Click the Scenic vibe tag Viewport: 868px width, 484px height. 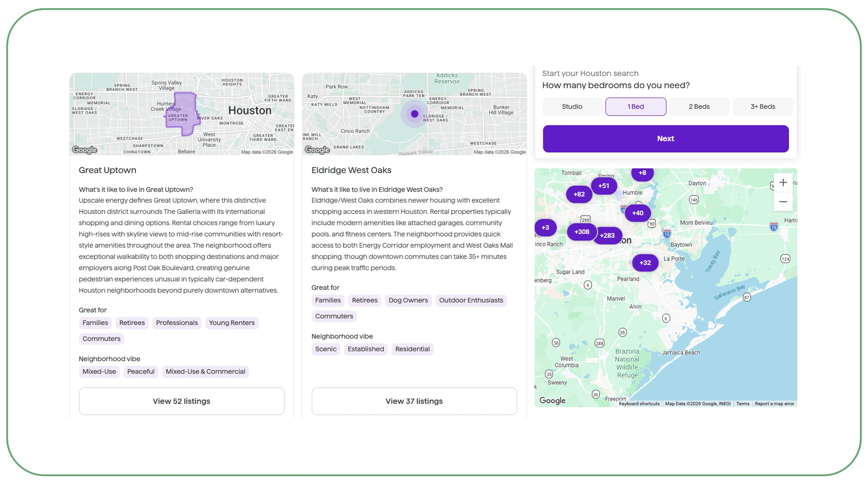click(326, 349)
